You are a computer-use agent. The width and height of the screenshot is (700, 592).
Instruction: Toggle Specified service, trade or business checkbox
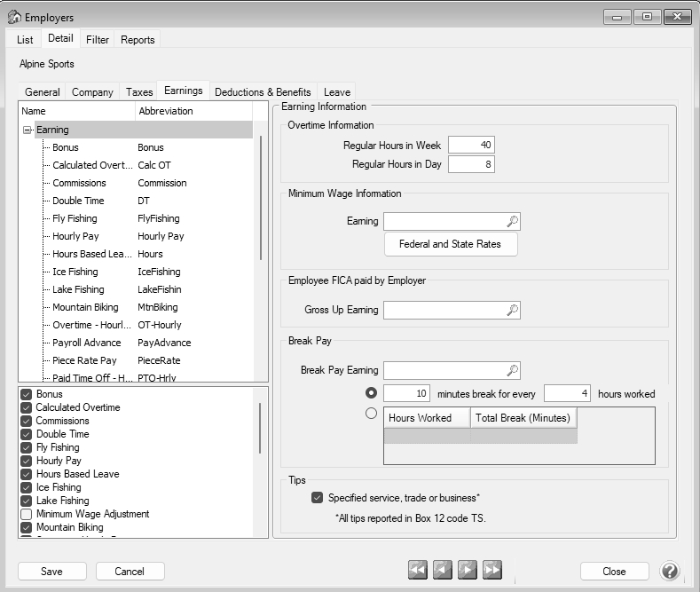coord(318,498)
